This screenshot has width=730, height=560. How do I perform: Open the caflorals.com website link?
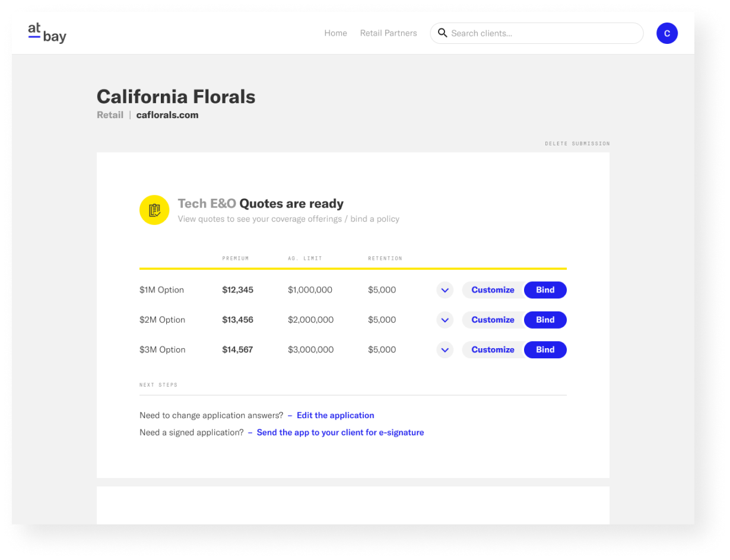167,115
